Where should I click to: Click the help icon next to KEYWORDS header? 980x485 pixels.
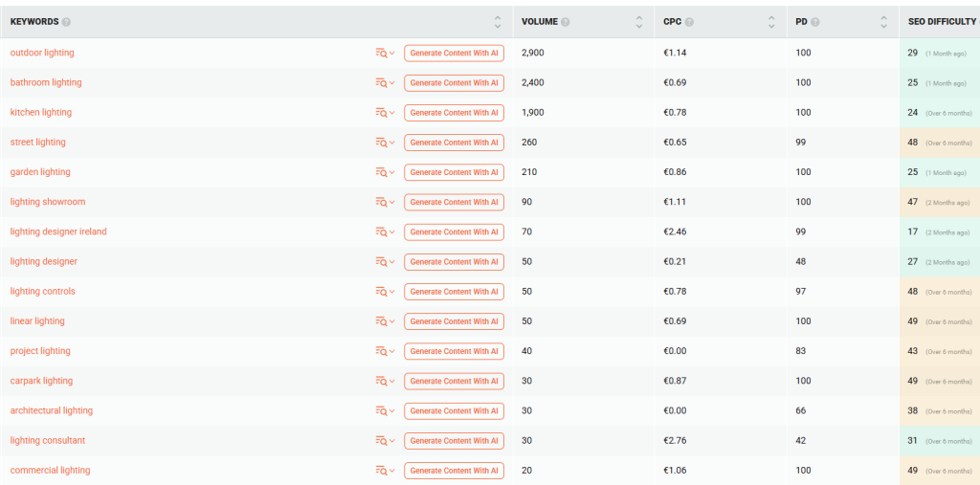(x=66, y=22)
